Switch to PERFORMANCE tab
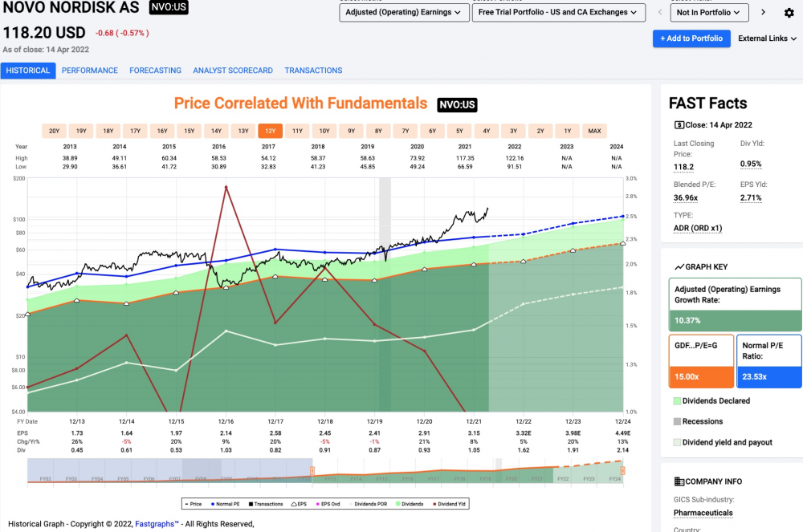 pyautogui.click(x=90, y=71)
